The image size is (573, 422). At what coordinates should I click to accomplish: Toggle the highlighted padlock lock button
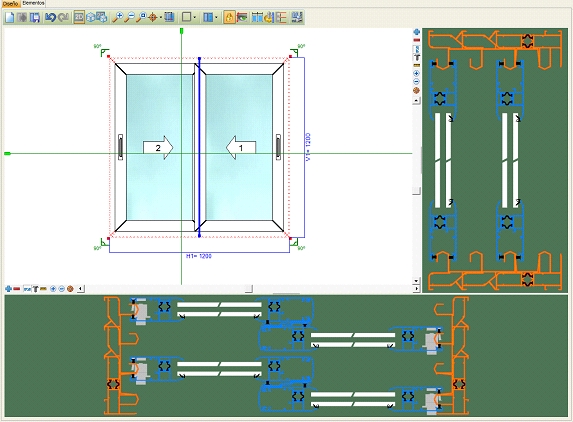(229, 17)
